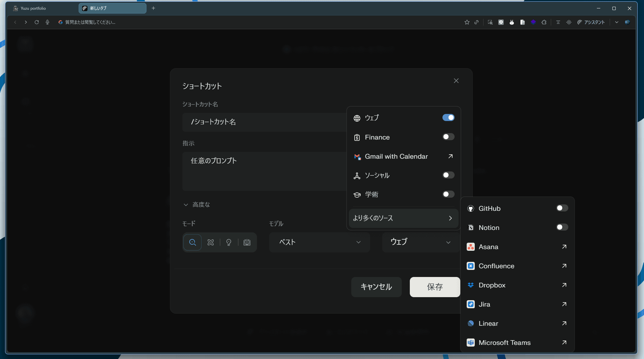Click the browser reload icon
644x359 pixels.
pyautogui.click(x=37, y=22)
